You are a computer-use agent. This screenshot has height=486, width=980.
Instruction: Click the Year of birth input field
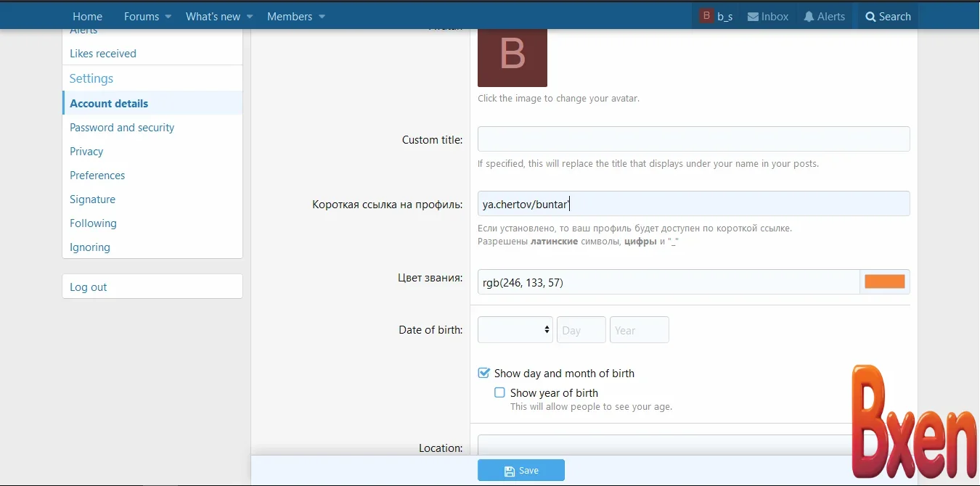tap(639, 330)
